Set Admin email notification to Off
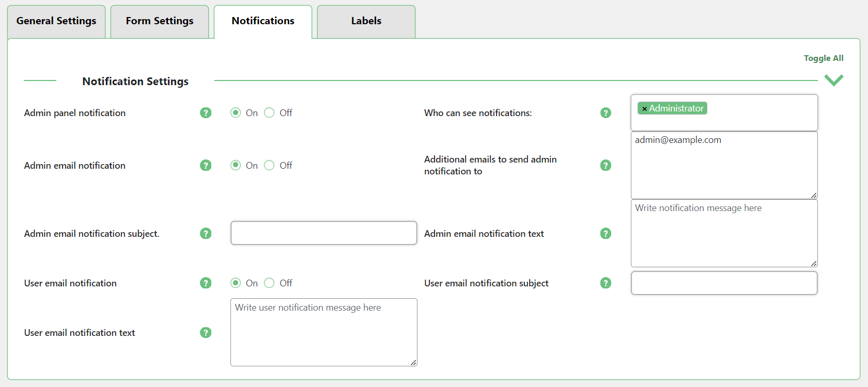The image size is (868, 387). pyautogui.click(x=269, y=166)
